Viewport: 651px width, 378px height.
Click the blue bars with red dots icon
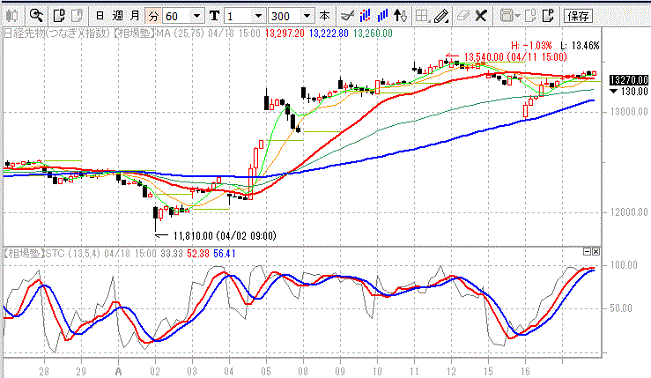365,16
